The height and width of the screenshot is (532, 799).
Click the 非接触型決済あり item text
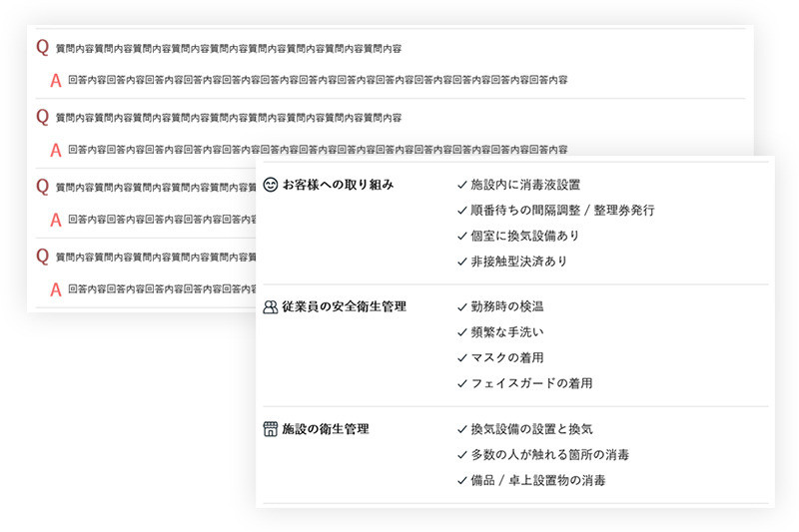click(x=518, y=262)
